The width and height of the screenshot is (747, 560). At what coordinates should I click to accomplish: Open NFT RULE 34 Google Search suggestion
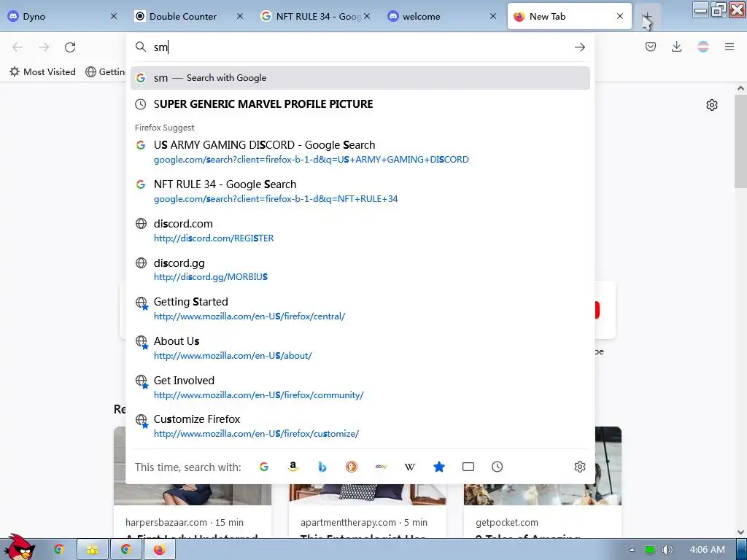(360, 191)
